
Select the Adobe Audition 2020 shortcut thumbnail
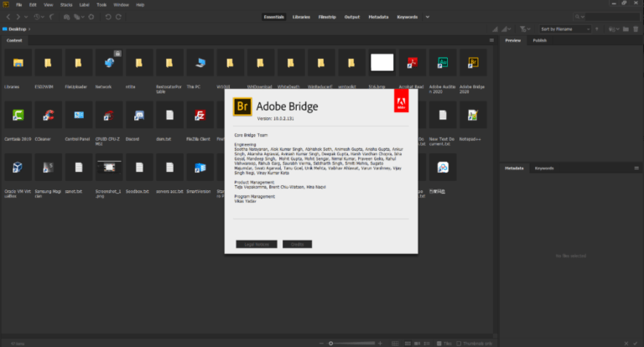coord(443,63)
